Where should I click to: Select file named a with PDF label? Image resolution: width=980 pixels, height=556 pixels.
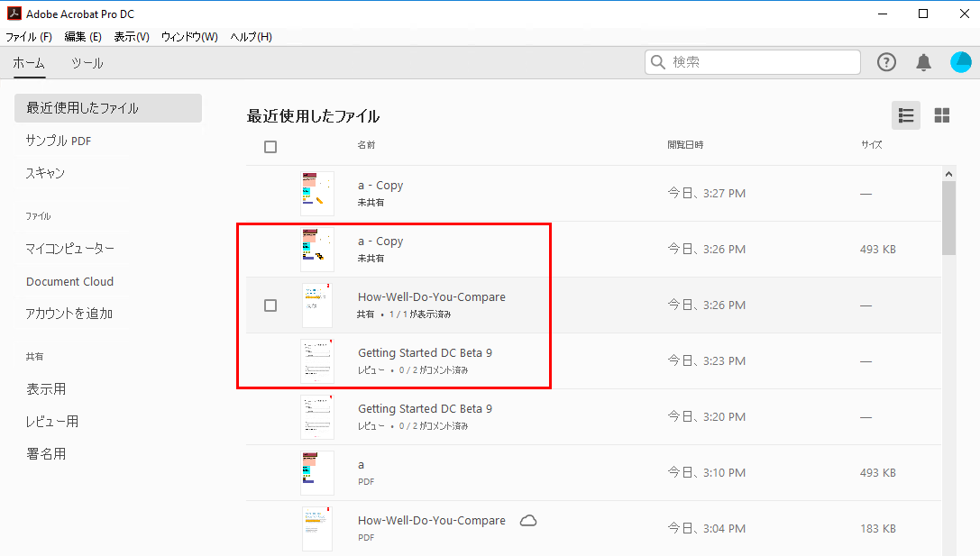point(362,465)
